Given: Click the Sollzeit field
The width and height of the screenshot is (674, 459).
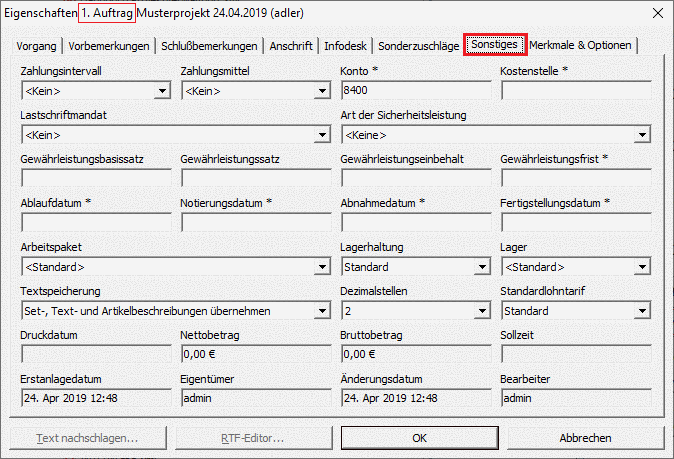Looking at the screenshot, I should point(576,354).
